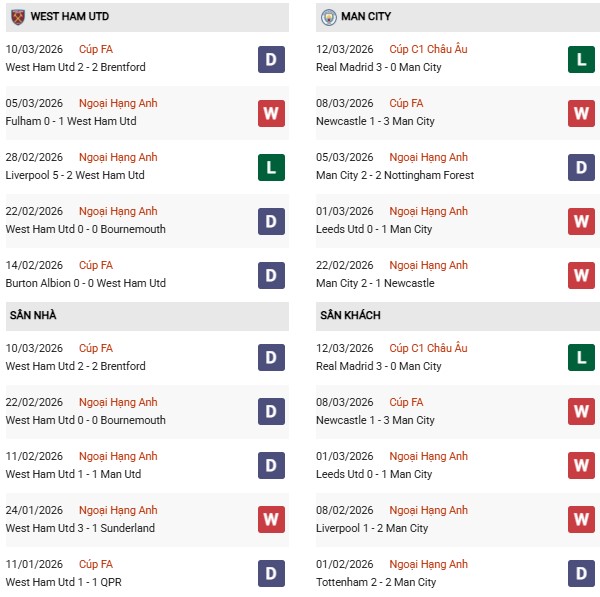Select the WEST HAM UTD header tab
Viewport: 600px width, 597px height.
(70, 17)
